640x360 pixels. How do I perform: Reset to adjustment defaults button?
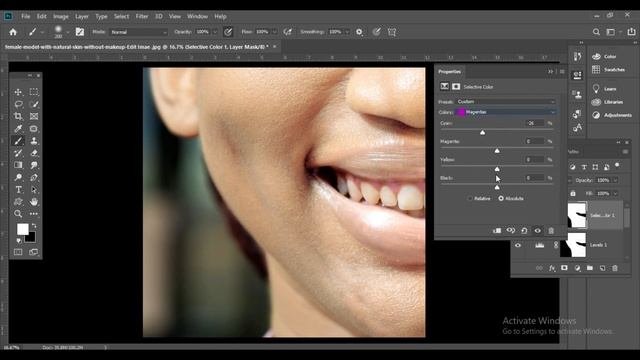(524, 231)
